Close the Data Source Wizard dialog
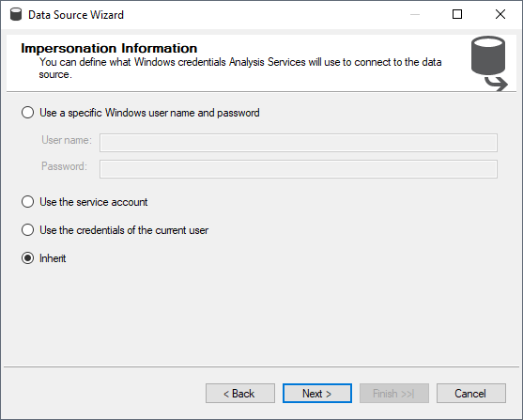 pyautogui.click(x=500, y=14)
